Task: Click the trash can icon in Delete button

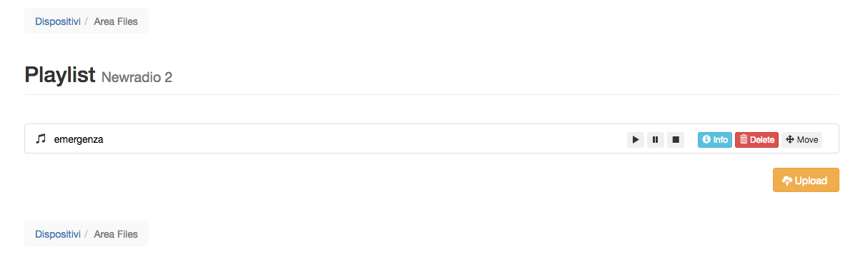Action: pyautogui.click(x=744, y=140)
